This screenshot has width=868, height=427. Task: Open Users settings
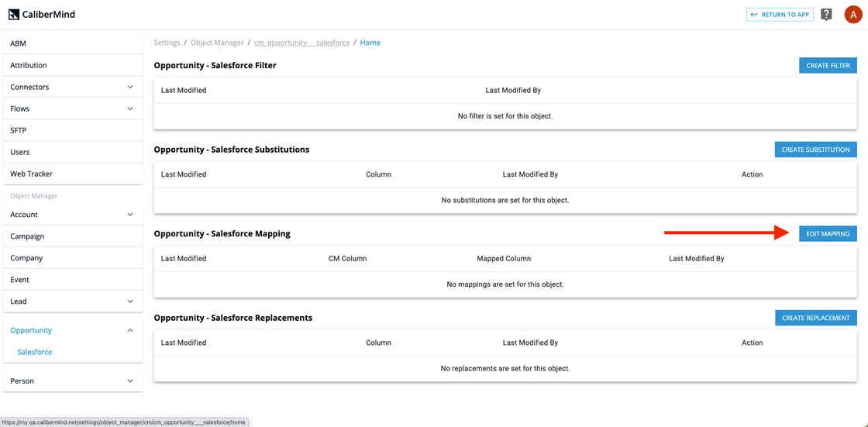click(73, 152)
